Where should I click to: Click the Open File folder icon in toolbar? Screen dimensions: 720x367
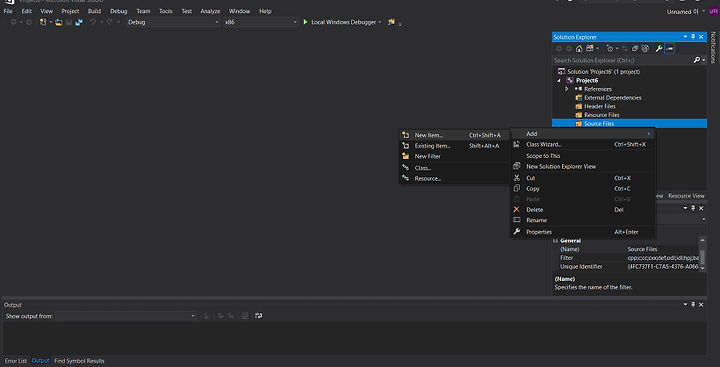(x=59, y=22)
